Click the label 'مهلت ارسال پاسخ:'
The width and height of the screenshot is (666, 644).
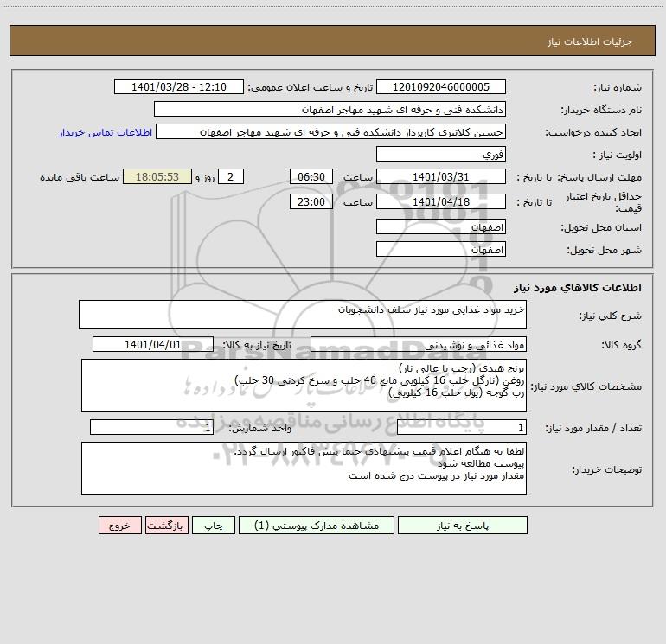coord(599,177)
